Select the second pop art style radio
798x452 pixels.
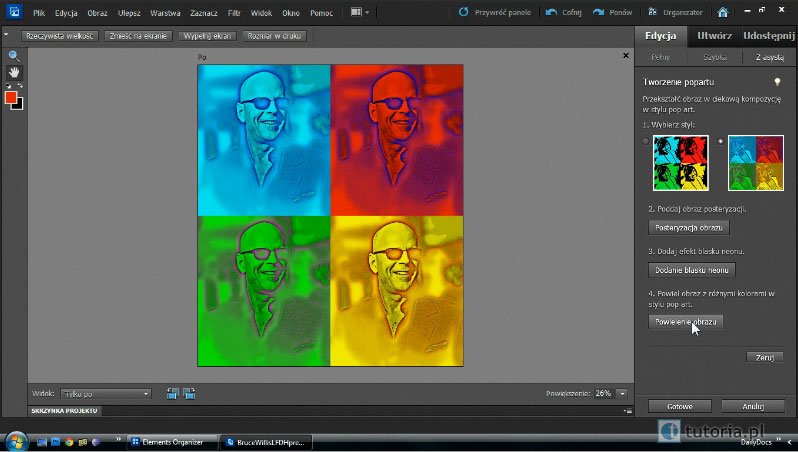(x=721, y=141)
